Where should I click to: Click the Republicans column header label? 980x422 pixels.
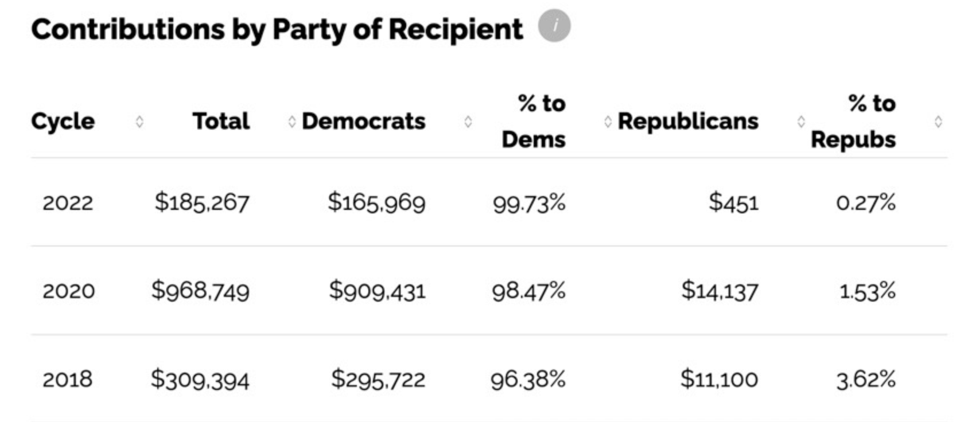click(x=688, y=122)
